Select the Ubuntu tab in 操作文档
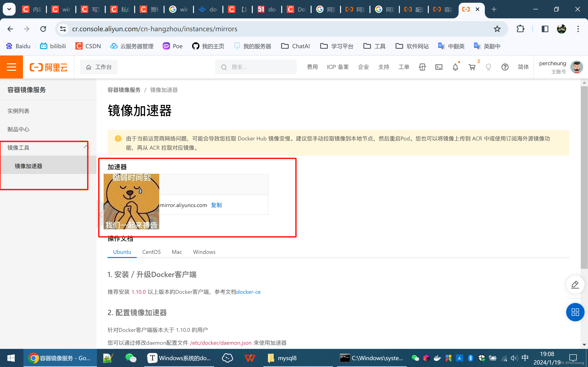 [122, 252]
